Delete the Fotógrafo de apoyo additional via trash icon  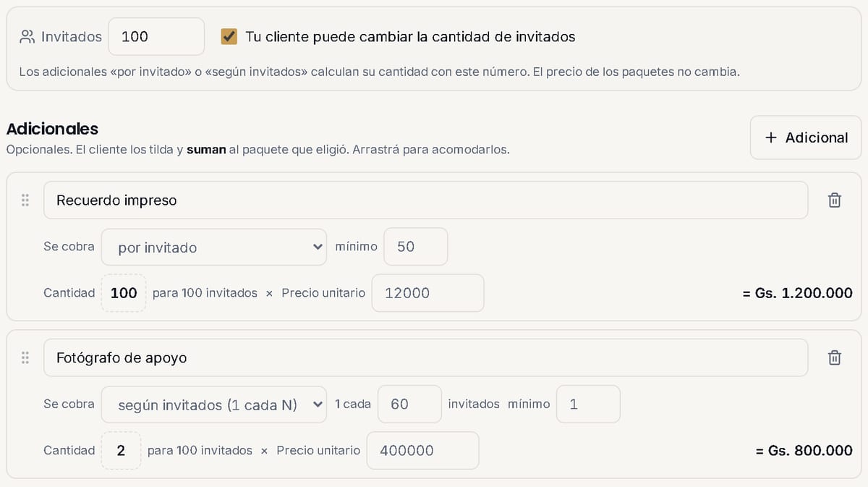(834, 357)
